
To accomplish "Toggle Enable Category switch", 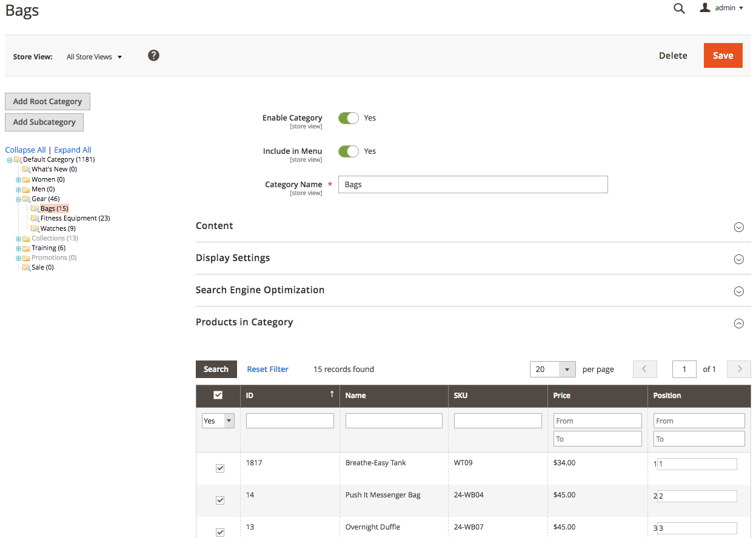I will click(x=349, y=118).
